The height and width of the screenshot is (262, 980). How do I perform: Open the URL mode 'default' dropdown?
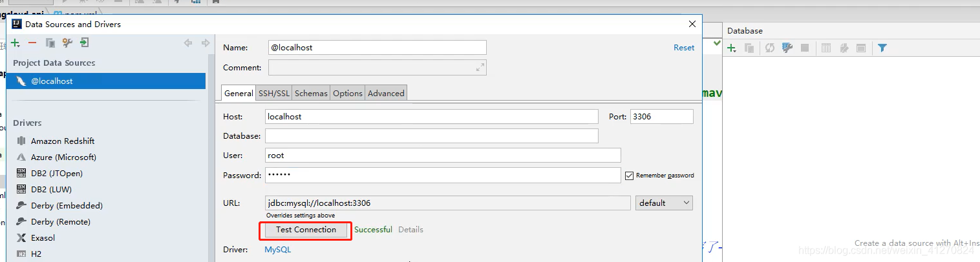click(664, 203)
